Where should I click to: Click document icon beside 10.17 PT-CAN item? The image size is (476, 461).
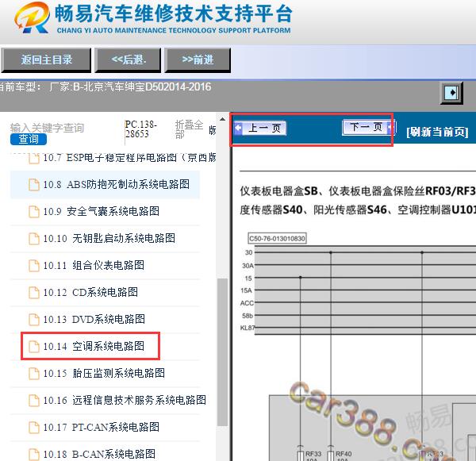point(33,428)
